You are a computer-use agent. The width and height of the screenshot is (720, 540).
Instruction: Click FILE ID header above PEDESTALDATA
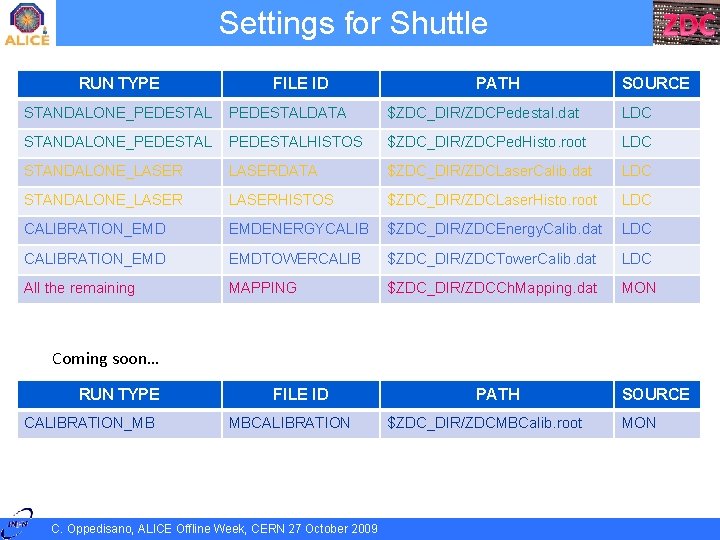click(x=301, y=84)
